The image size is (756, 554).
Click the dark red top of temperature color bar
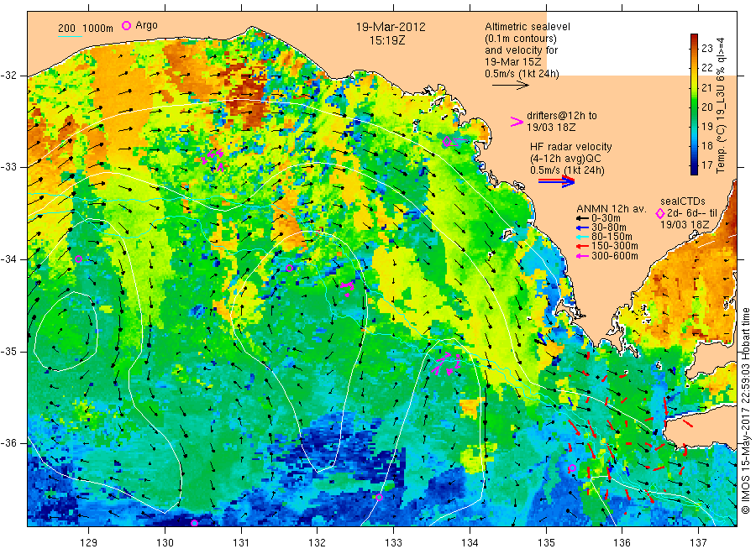(694, 38)
